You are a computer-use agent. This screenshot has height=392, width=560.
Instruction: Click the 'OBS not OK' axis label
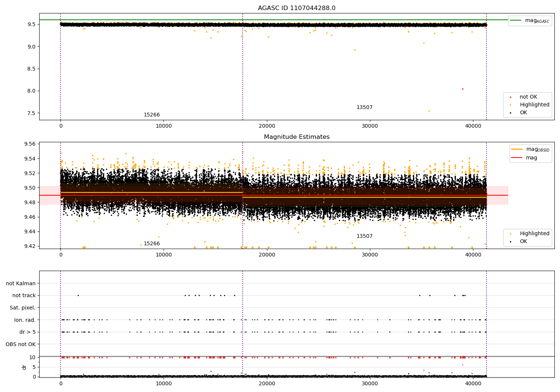point(21,344)
